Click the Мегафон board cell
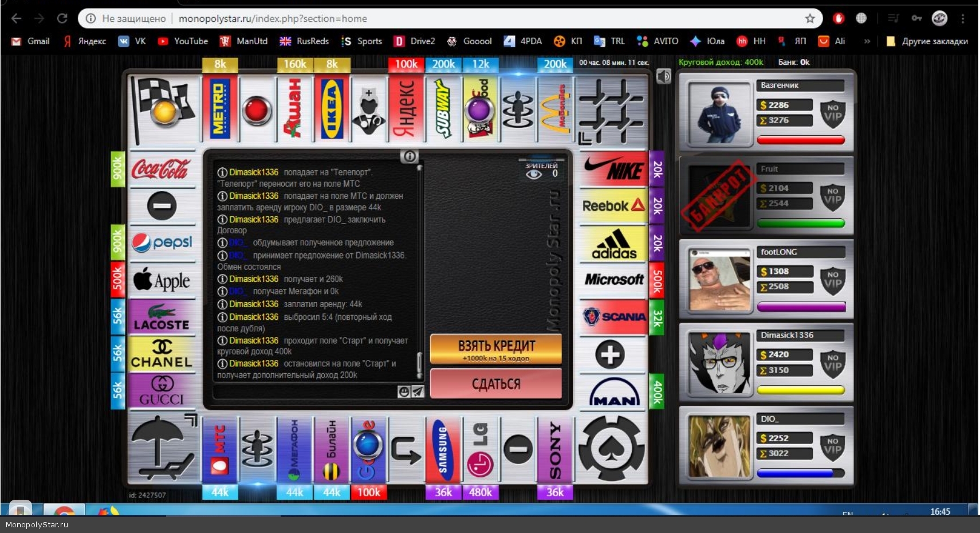Image resolution: width=980 pixels, height=533 pixels. [x=294, y=449]
